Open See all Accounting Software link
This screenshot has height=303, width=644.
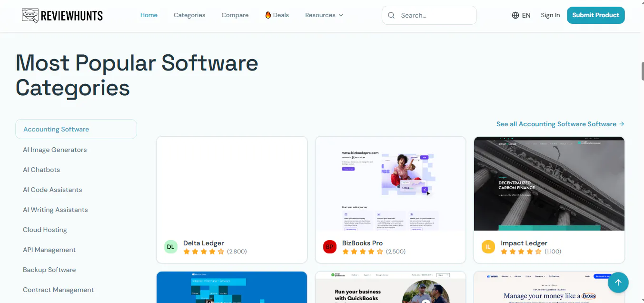(560, 124)
